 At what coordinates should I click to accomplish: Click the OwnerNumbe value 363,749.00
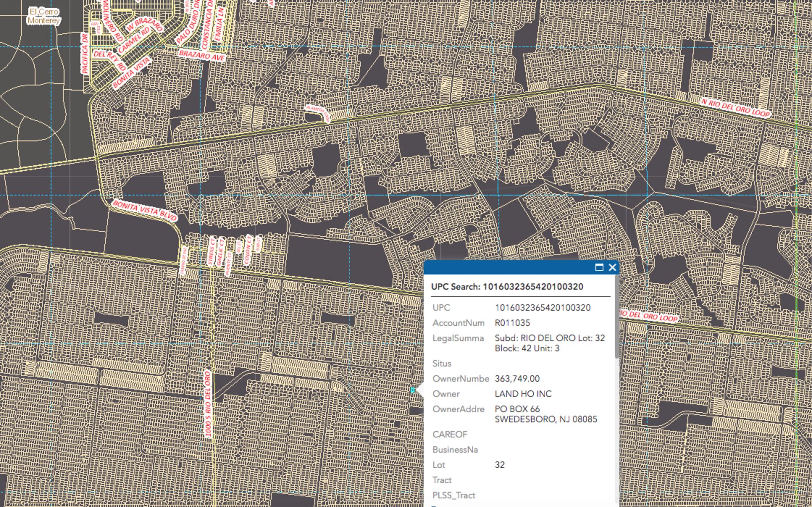[x=517, y=379]
